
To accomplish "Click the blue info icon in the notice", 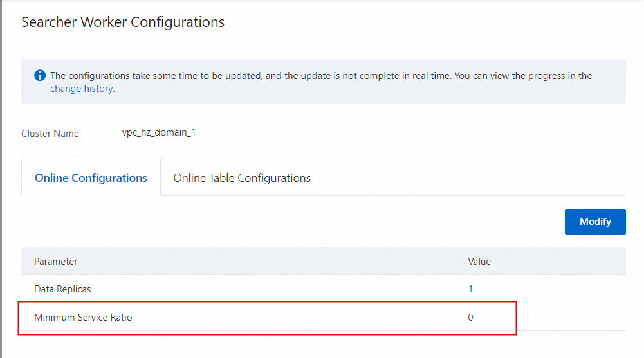I will pyautogui.click(x=40, y=76).
